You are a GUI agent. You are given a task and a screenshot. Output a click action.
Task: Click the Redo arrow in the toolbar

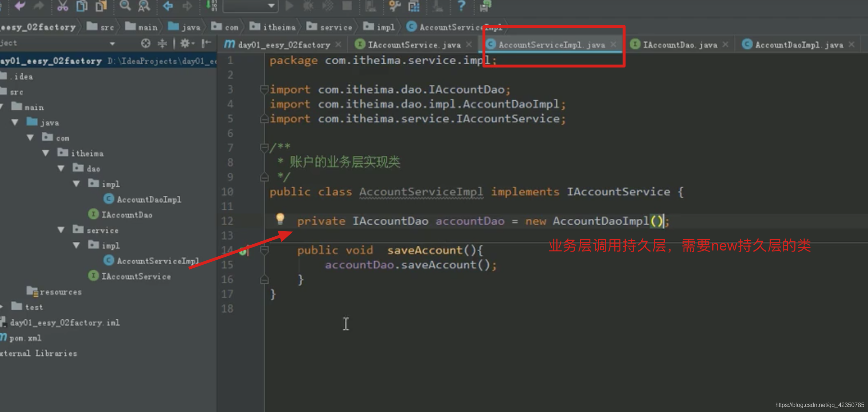pos(39,5)
